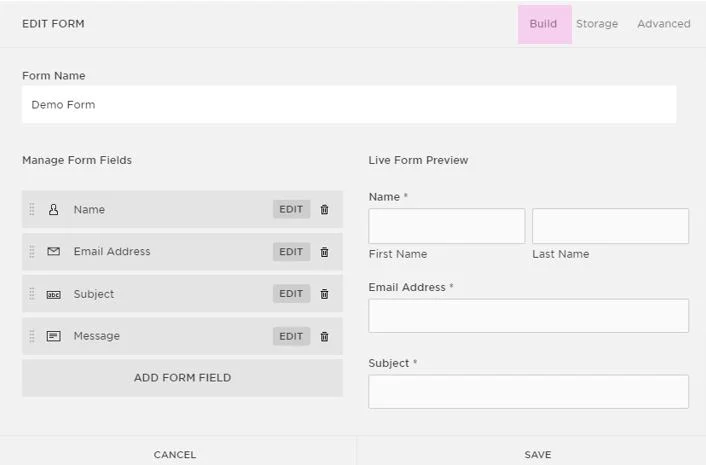Viewport: 706px width, 465px height.
Task: Click the First Name preview box
Action: (447, 226)
